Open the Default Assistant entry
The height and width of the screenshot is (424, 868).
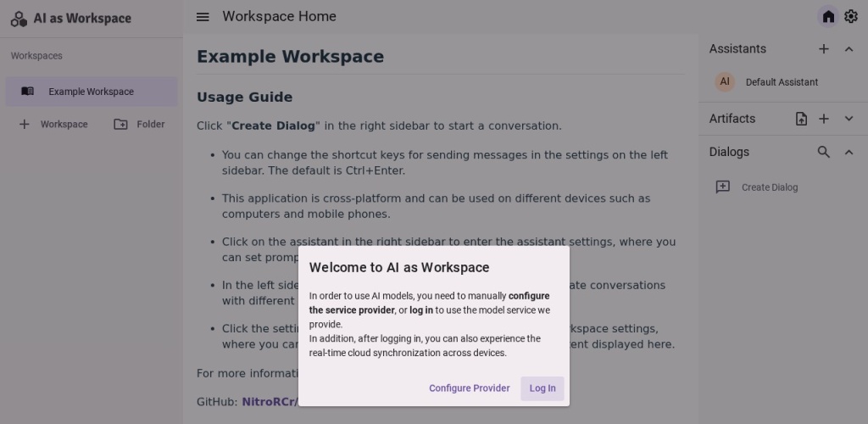[x=782, y=82]
